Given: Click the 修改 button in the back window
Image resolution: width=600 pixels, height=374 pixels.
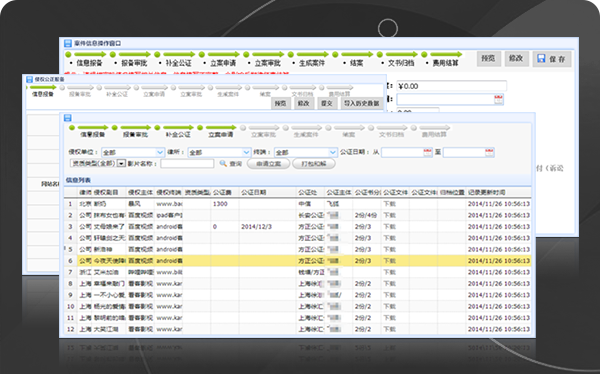Looking at the screenshot, I should click(516, 59).
